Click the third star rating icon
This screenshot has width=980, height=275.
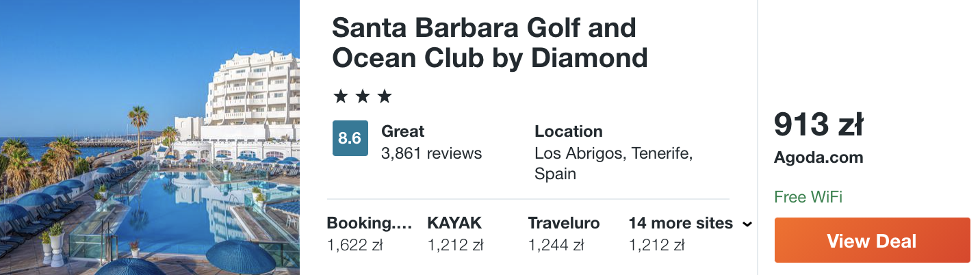click(385, 96)
